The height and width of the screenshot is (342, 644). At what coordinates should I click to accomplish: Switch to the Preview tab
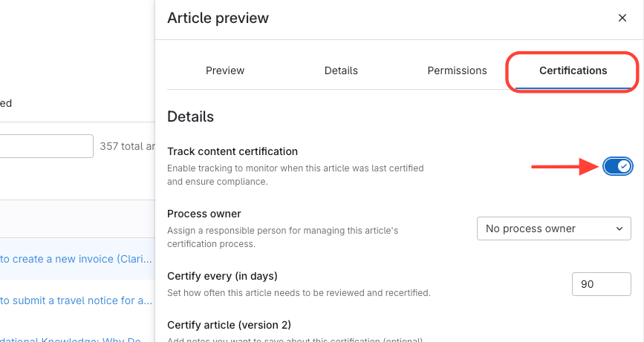point(225,70)
